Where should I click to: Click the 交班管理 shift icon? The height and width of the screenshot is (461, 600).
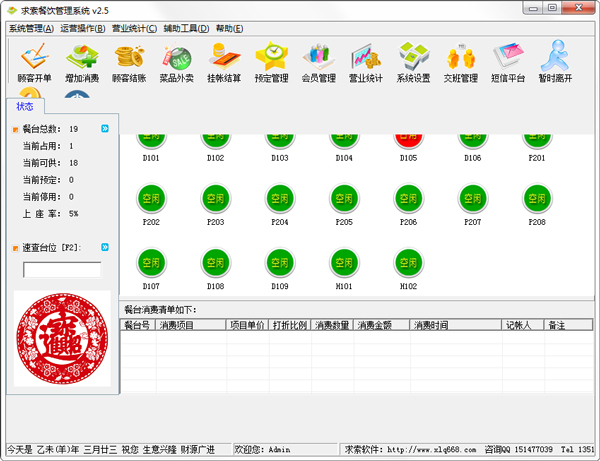461,60
